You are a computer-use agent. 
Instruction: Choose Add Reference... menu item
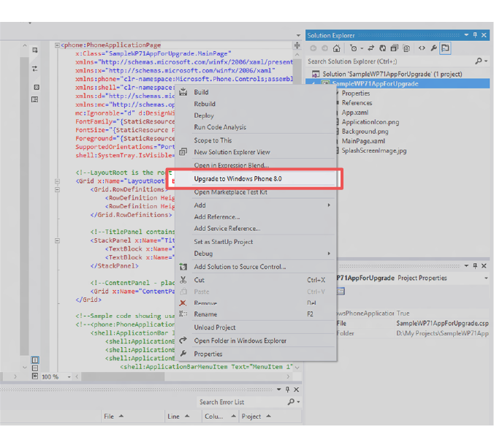pos(255,217)
